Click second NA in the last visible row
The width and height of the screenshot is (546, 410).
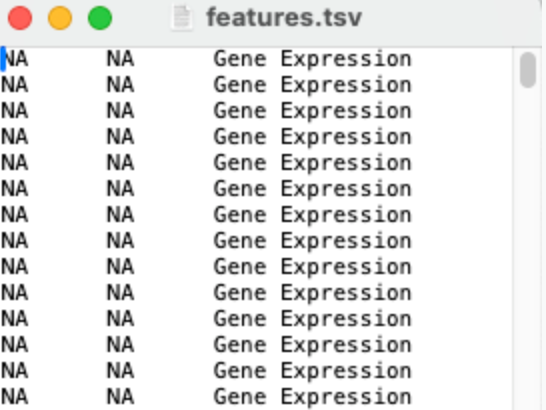(120, 397)
